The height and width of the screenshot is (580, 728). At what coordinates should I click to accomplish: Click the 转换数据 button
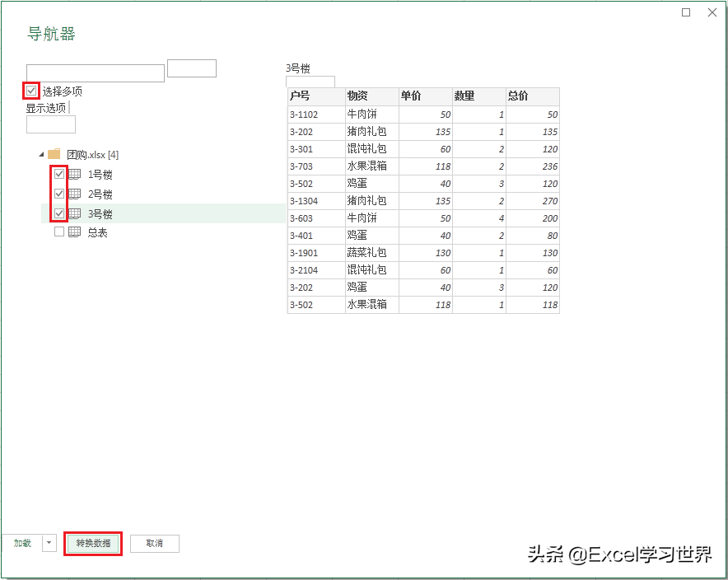(93, 543)
